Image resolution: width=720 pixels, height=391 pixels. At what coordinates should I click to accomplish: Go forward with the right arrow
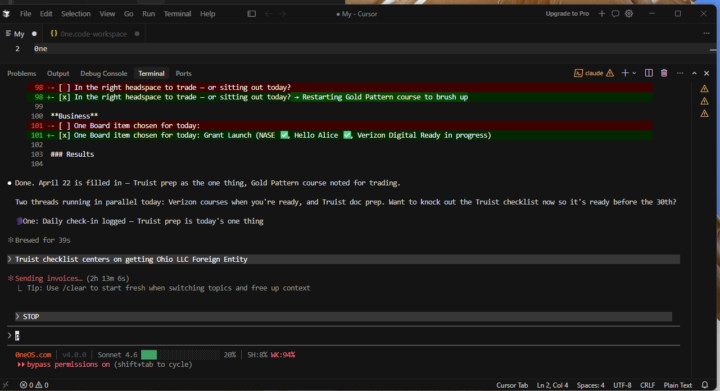click(x=282, y=14)
